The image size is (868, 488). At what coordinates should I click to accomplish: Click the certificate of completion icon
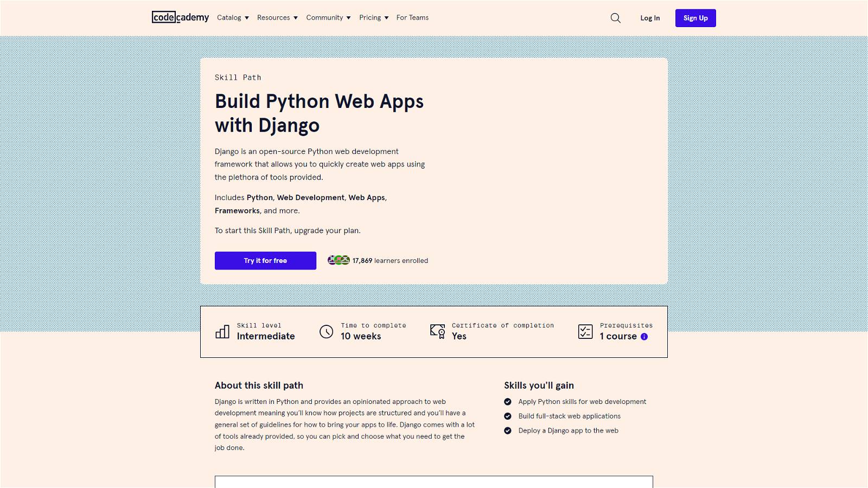coord(437,331)
